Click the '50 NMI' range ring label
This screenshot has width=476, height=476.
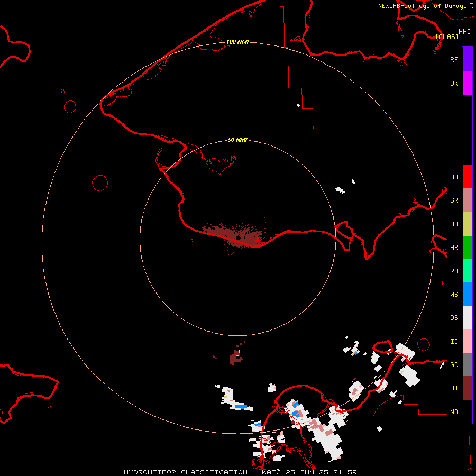click(237, 140)
